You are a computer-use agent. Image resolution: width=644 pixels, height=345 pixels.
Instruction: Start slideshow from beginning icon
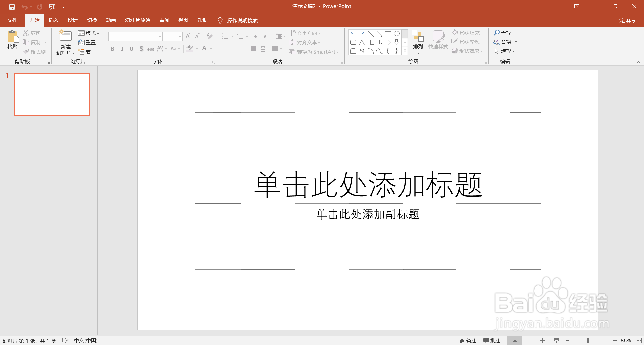click(x=52, y=7)
